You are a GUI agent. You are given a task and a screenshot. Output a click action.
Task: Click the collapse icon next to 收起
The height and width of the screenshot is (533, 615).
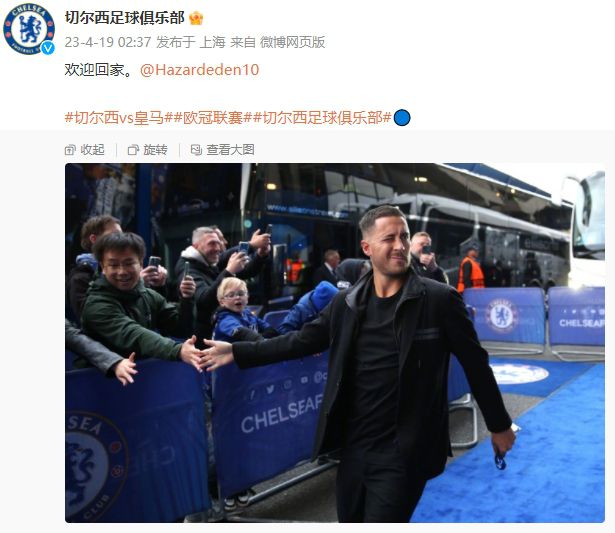(x=70, y=150)
